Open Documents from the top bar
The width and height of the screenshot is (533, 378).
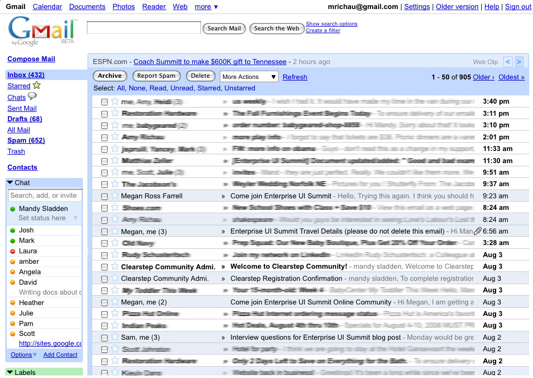[87, 6]
